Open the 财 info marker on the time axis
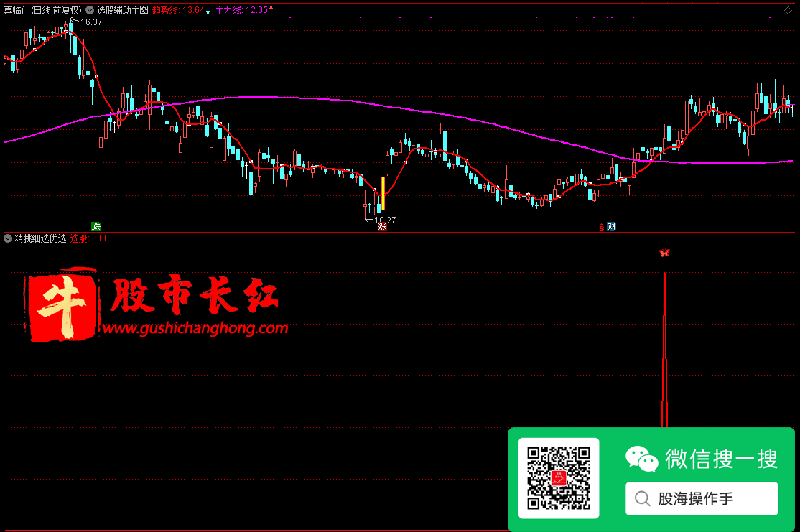 tap(611, 227)
